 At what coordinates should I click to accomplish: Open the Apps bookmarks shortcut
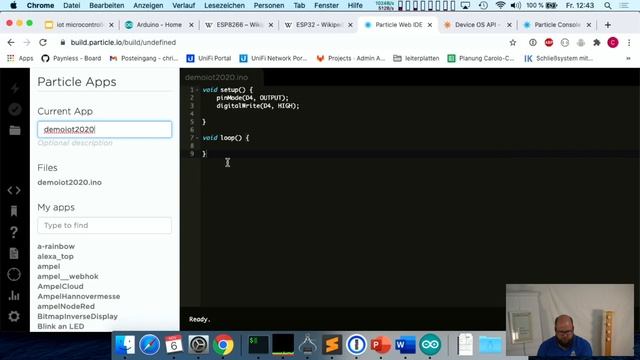20,58
